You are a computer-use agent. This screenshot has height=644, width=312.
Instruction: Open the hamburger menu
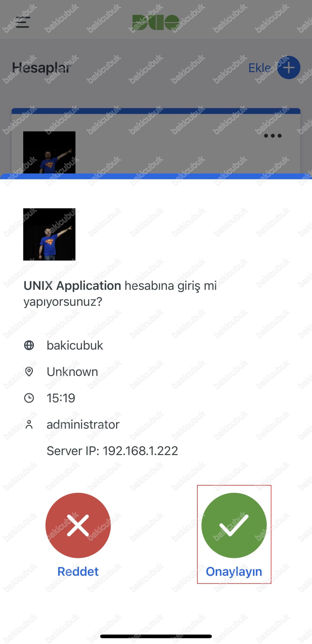coord(23,22)
